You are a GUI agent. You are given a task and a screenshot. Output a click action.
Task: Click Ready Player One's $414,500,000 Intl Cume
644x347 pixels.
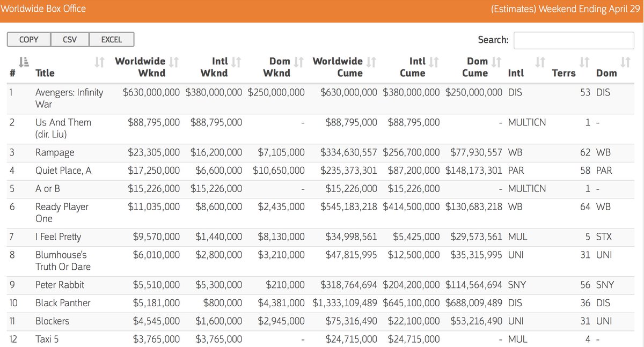tap(412, 206)
